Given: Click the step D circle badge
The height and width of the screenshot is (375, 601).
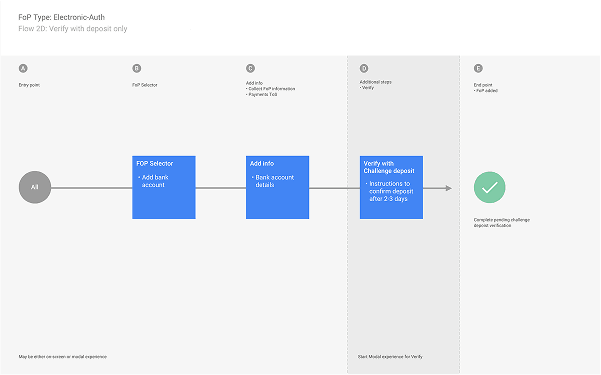Looking at the screenshot, I should 364,68.
